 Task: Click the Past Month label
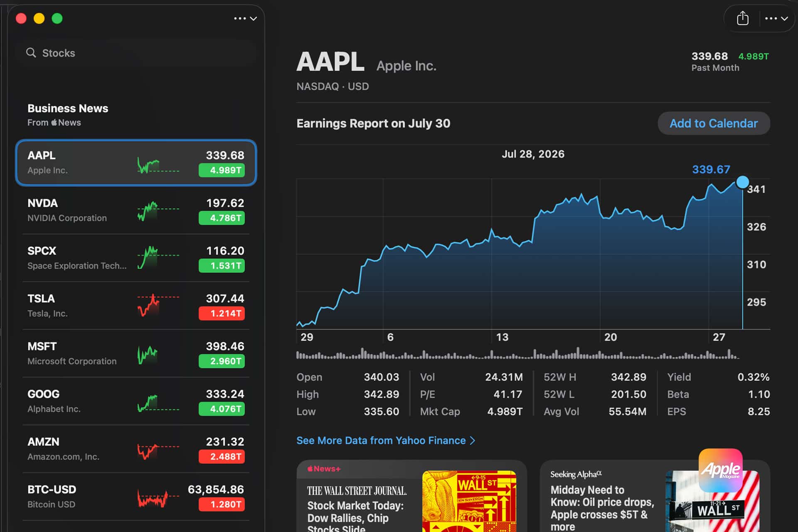[715, 68]
